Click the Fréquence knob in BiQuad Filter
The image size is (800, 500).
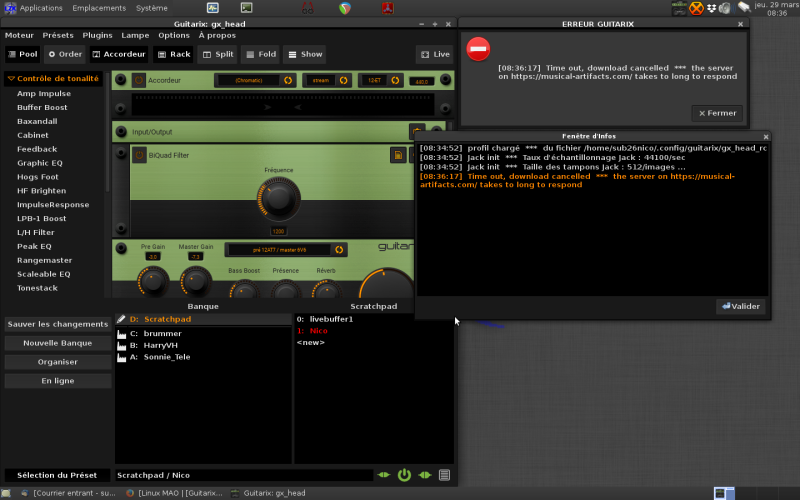pos(279,198)
